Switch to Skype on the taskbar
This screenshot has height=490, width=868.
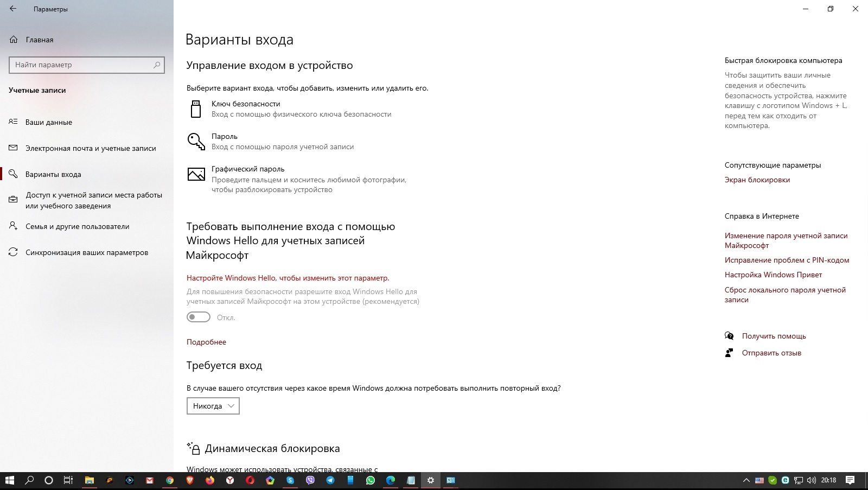tap(290, 480)
